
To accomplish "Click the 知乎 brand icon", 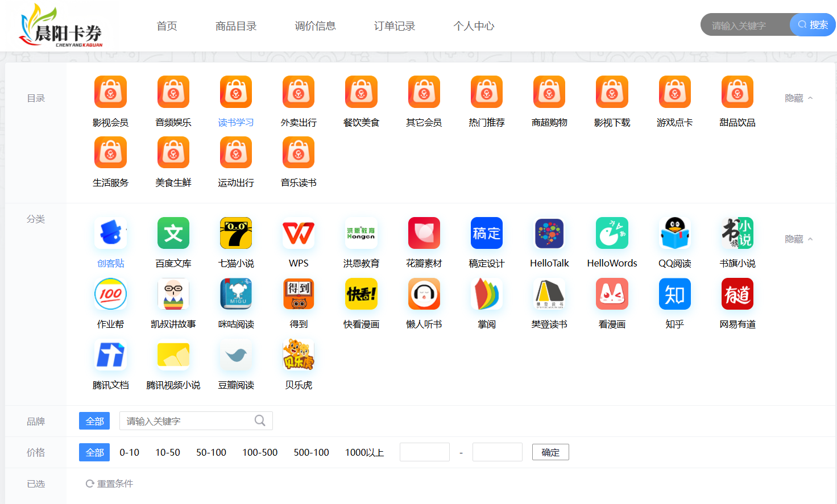I will click(x=674, y=294).
